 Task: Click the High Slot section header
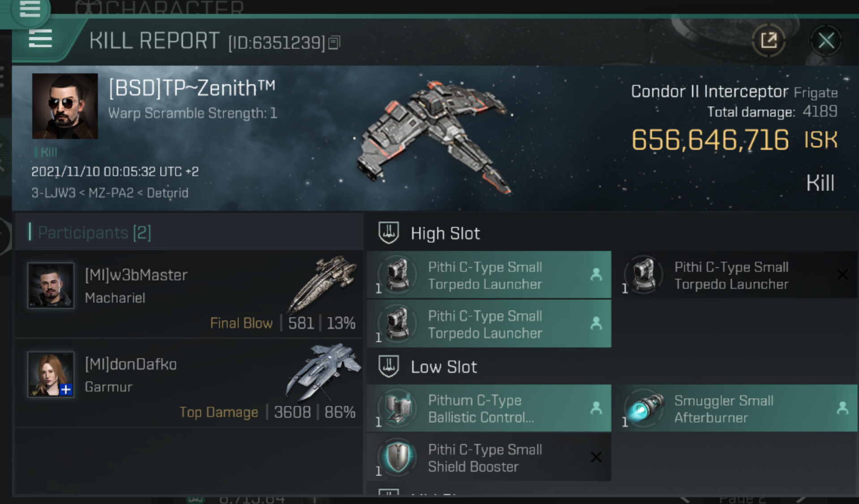(445, 233)
